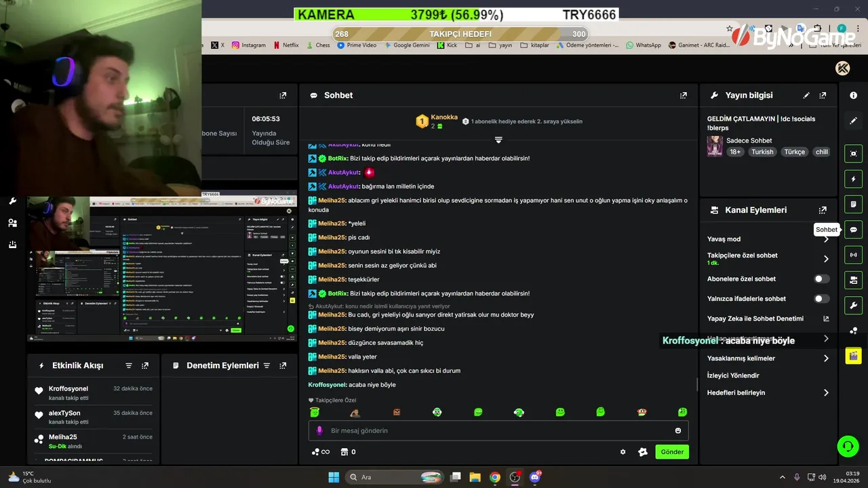The width and height of the screenshot is (868, 488).
Task: Open the WhatsApp bookmark
Action: tap(644, 45)
